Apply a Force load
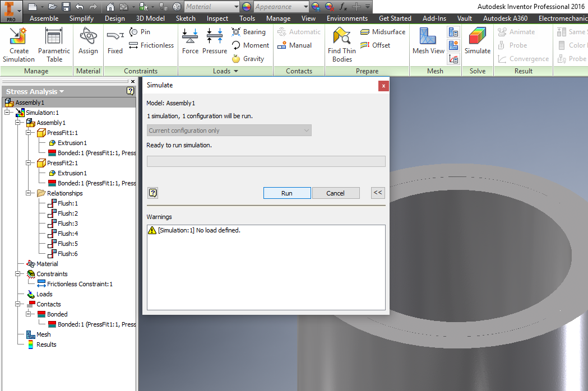Viewport: 588px width, 391px height. coord(190,41)
